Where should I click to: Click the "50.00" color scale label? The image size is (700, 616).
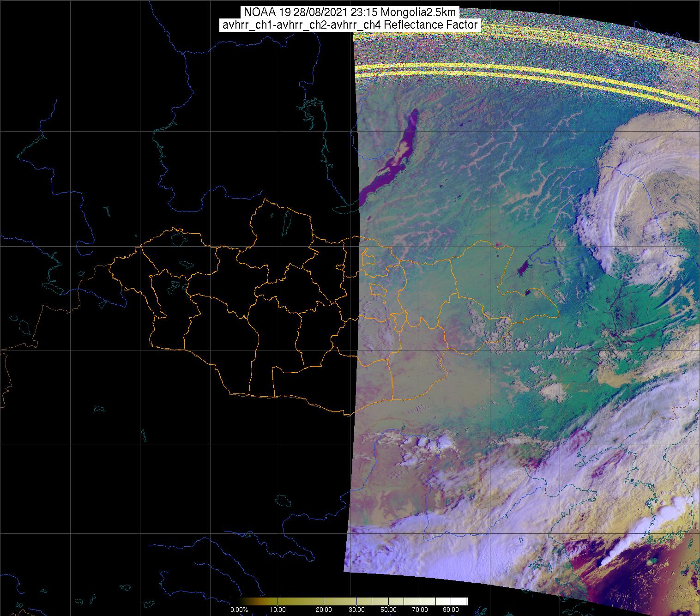387,610
